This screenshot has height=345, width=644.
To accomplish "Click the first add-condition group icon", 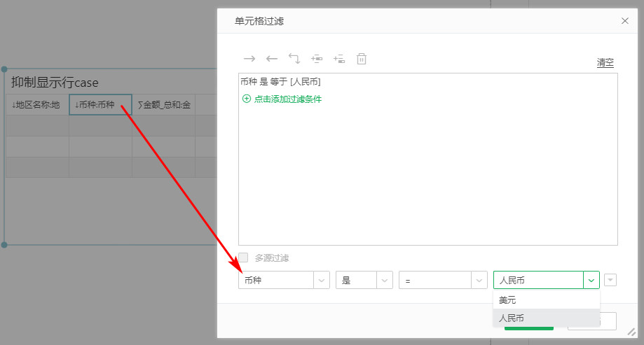I will point(317,59).
